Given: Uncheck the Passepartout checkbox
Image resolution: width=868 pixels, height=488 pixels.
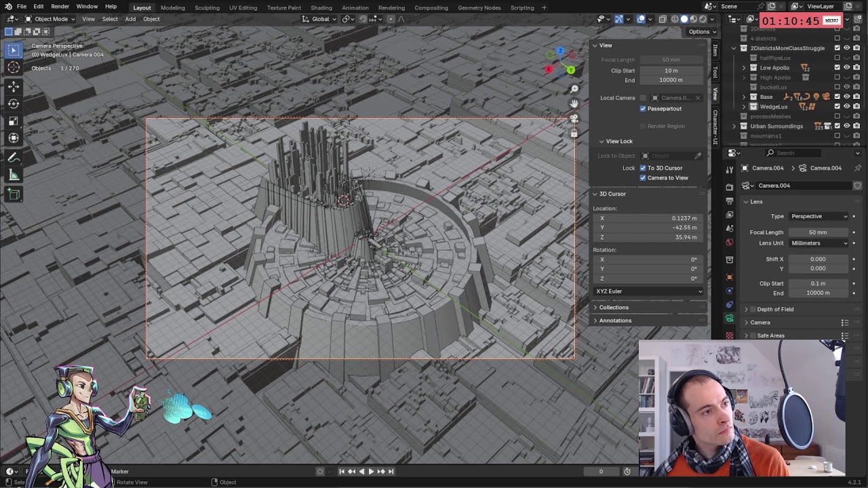Looking at the screenshot, I should 643,108.
